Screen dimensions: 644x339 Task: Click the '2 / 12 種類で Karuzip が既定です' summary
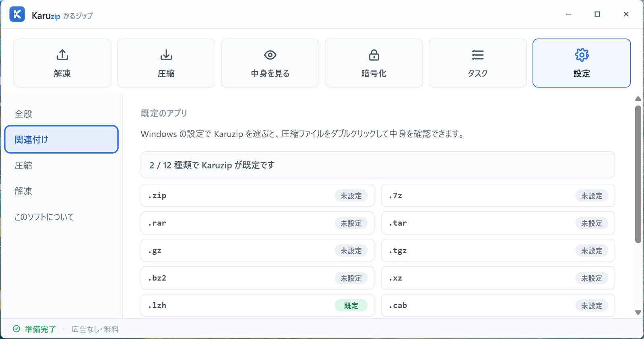pos(378,165)
